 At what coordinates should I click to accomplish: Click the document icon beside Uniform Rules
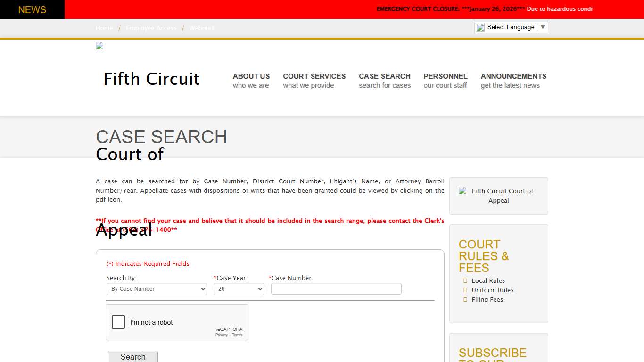coord(465,290)
